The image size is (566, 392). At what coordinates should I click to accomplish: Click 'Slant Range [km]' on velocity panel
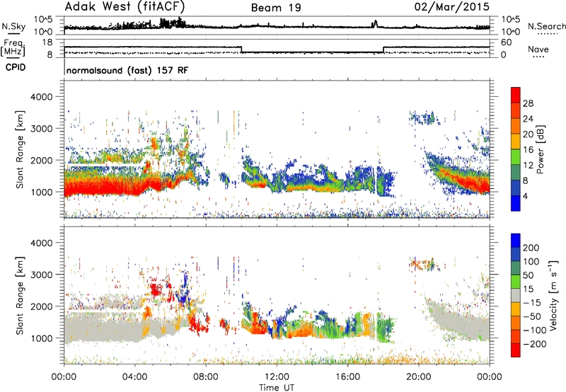coord(20,296)
